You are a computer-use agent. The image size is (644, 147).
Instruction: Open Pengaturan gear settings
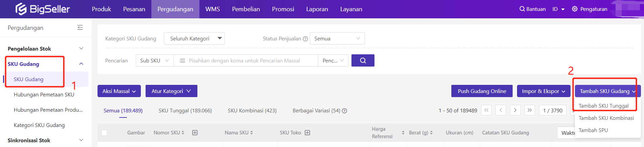(589, 9)
